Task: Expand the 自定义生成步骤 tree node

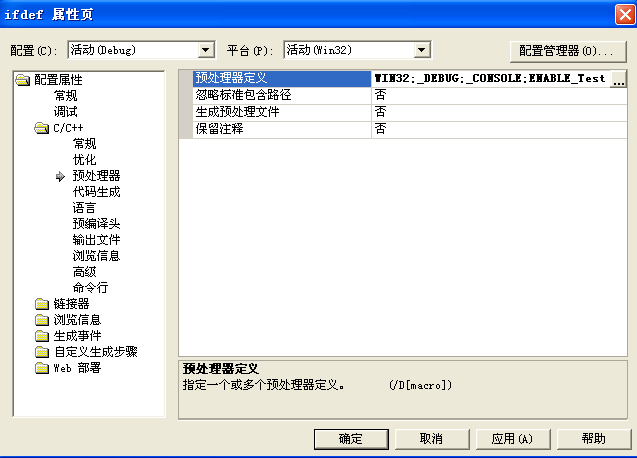Action: click(96, 352)
